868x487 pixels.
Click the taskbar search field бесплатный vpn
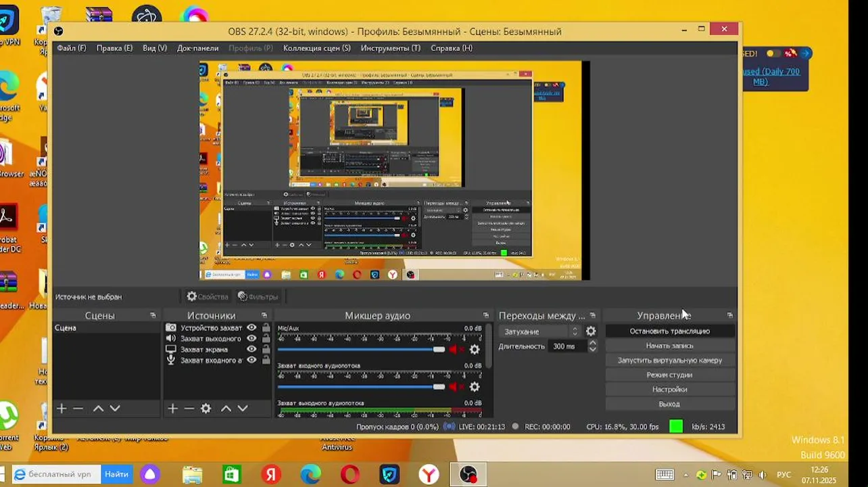click(57, 475)
